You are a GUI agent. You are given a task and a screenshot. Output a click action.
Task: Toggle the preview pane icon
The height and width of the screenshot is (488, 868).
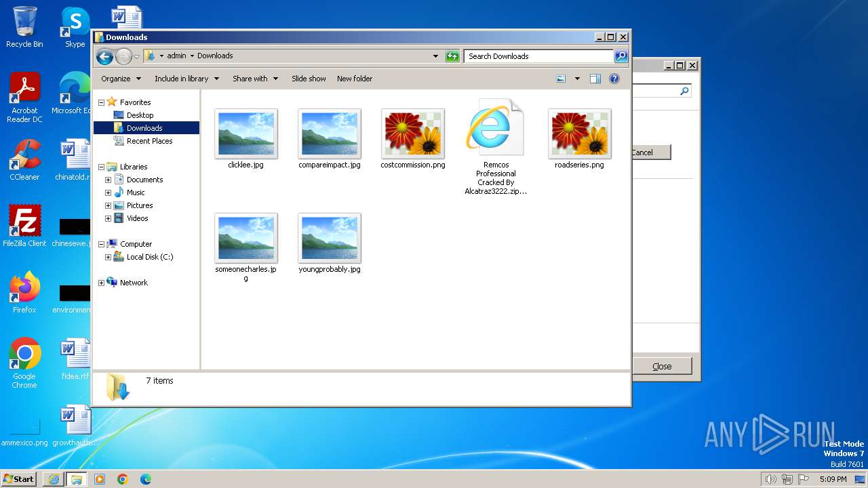point(595,79)
